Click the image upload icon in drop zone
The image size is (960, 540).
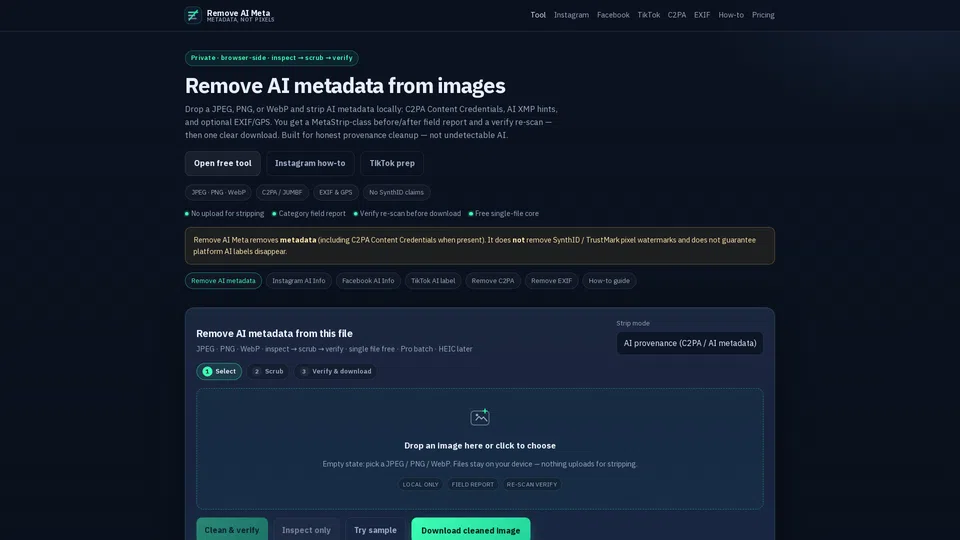point(480,417)
